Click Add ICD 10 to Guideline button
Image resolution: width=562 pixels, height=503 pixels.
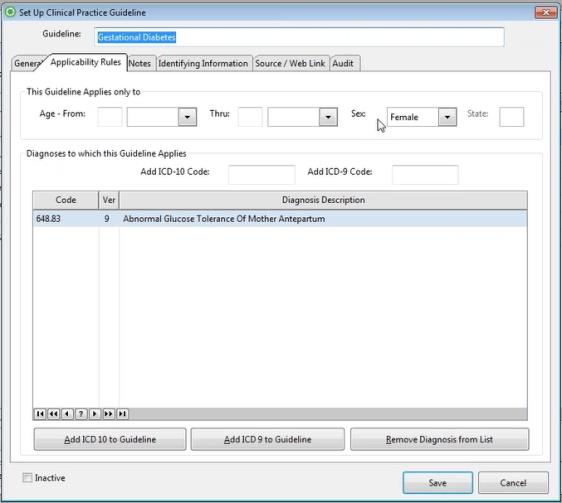coord(110,439)
